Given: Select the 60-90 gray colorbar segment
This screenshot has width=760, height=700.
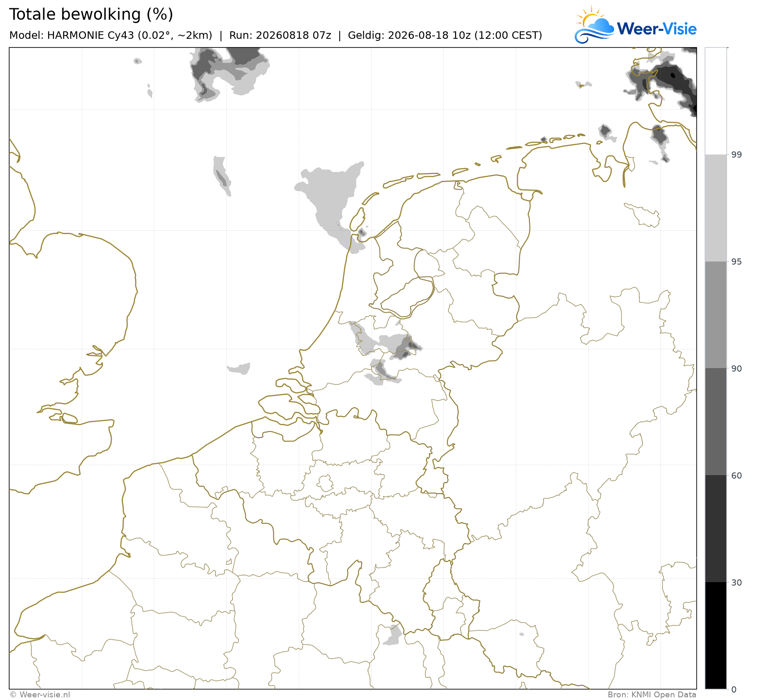Looking at the screenshot, I should [716, 421].
